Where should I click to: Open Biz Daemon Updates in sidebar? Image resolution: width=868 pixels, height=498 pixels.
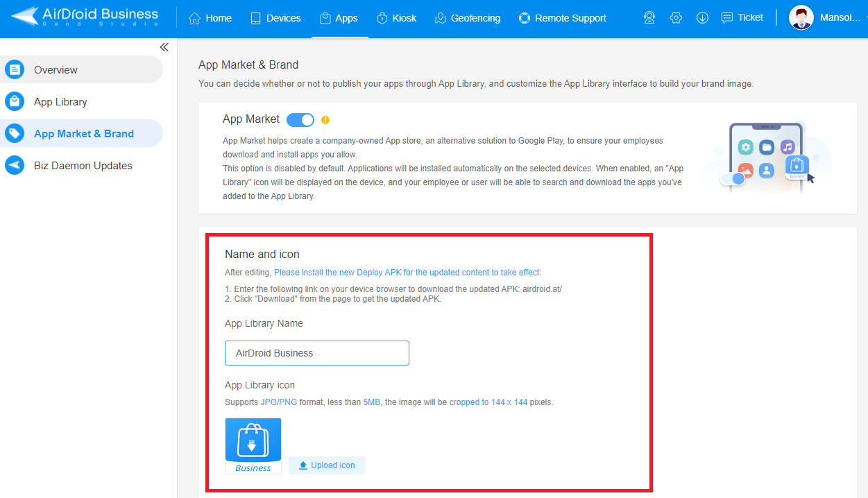[81, 165]
